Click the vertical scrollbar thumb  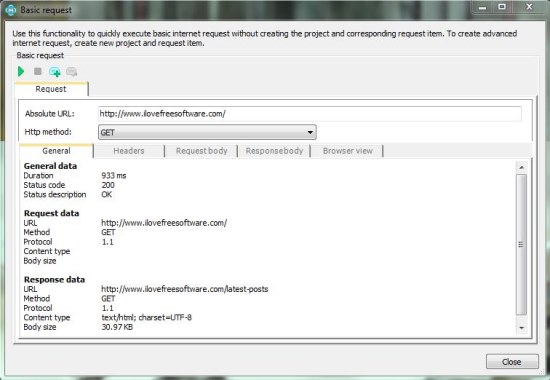(522, 245)
